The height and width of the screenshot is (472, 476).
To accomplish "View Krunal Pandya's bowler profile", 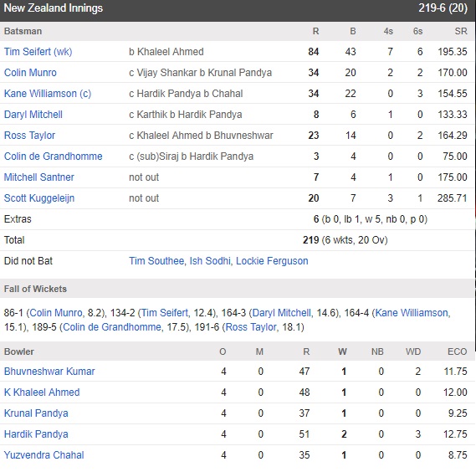I will 36,413.
